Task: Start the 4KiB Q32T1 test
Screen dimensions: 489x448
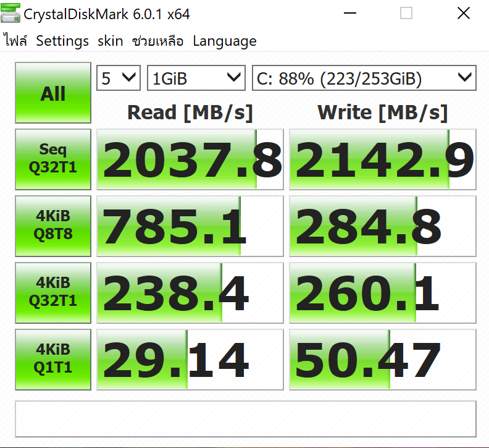Action: pyautogui.click(x=53, y=293)
